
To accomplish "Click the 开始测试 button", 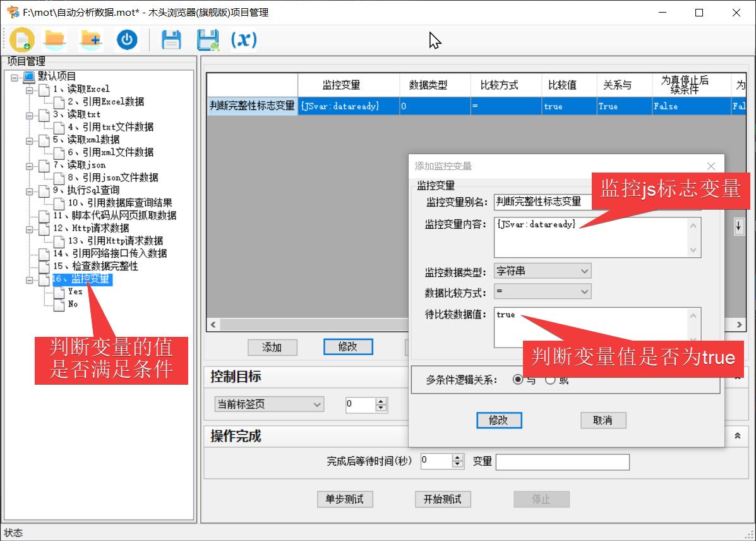I will (442, 499).
